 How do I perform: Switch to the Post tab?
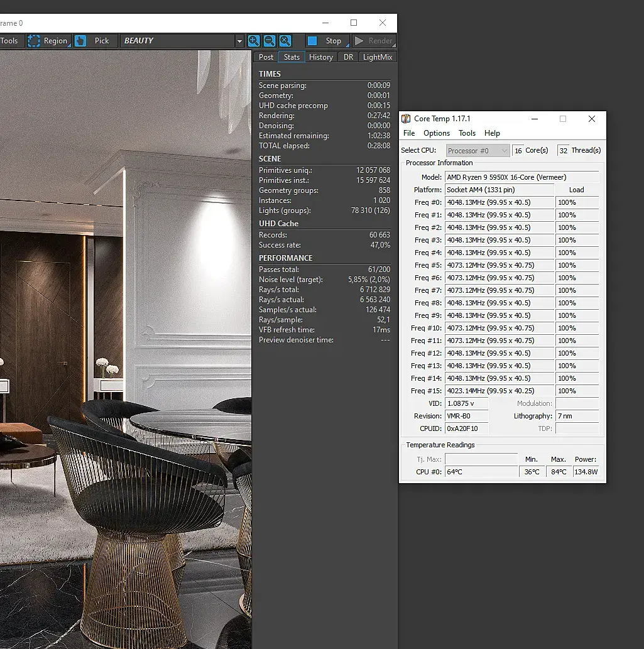[x=266, y=57]
